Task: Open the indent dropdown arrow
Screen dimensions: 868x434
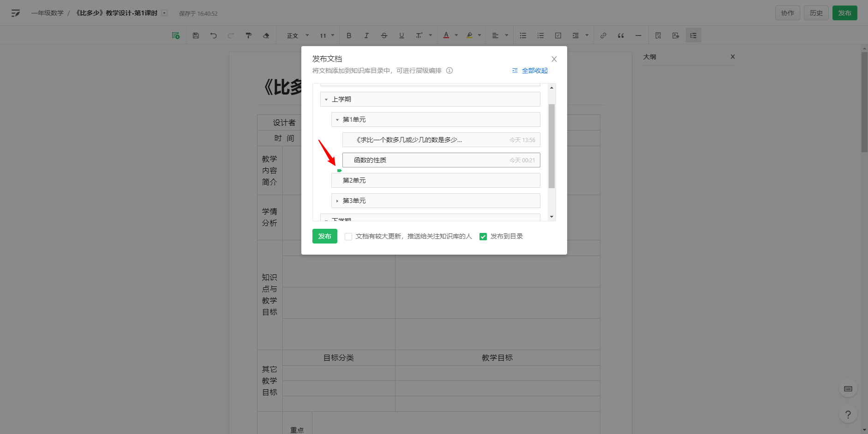Action: pos(587,36)
